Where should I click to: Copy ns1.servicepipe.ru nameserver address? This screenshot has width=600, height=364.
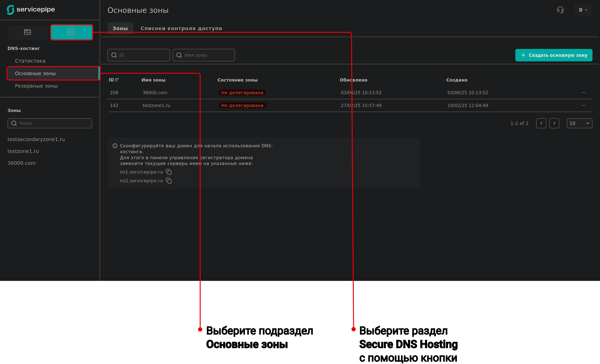[169, 172]
